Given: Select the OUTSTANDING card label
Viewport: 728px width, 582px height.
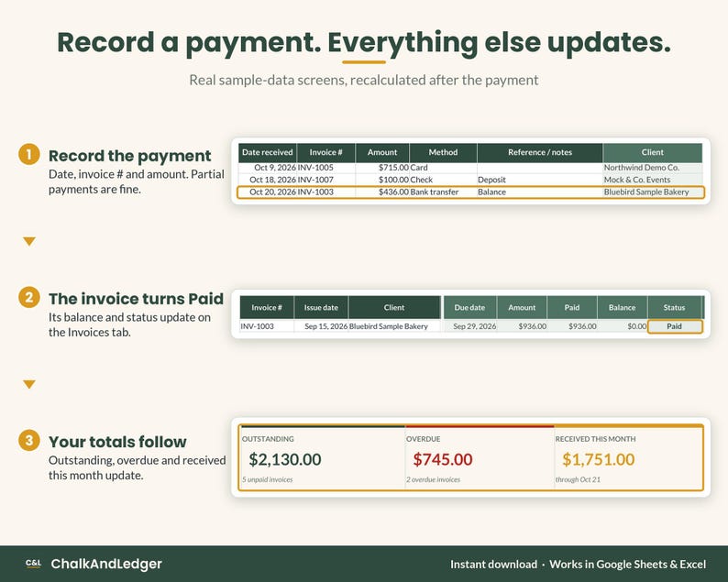Looking at the screenshot, I should [x=268, y=439].
